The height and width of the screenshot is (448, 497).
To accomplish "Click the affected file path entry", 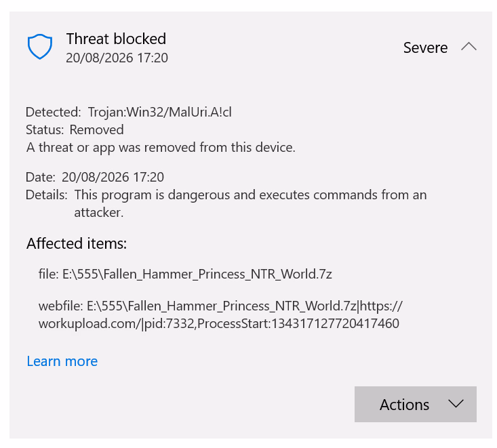I will [x=185, y=274].
